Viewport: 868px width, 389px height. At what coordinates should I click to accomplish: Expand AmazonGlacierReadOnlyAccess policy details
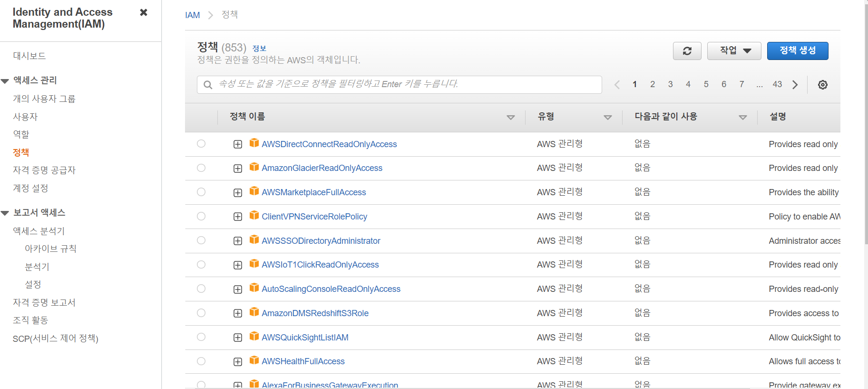pyautogui.click(x=238, y=169)
